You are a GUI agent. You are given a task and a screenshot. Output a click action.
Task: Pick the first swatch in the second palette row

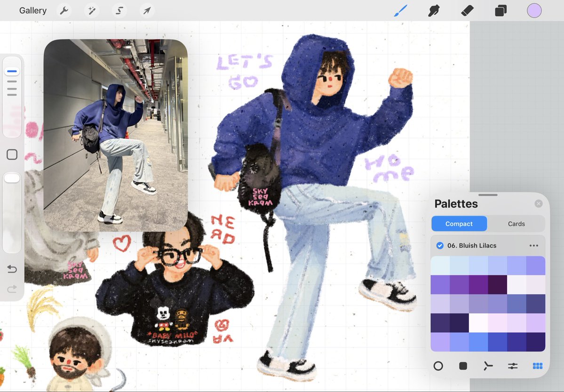[x=440, y=284]
